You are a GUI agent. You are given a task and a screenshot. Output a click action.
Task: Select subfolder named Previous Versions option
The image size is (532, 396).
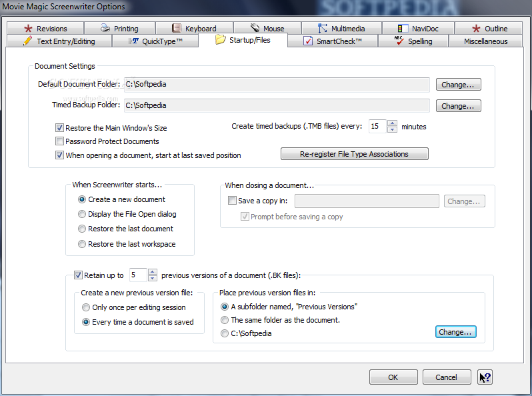tap(224, 307)
